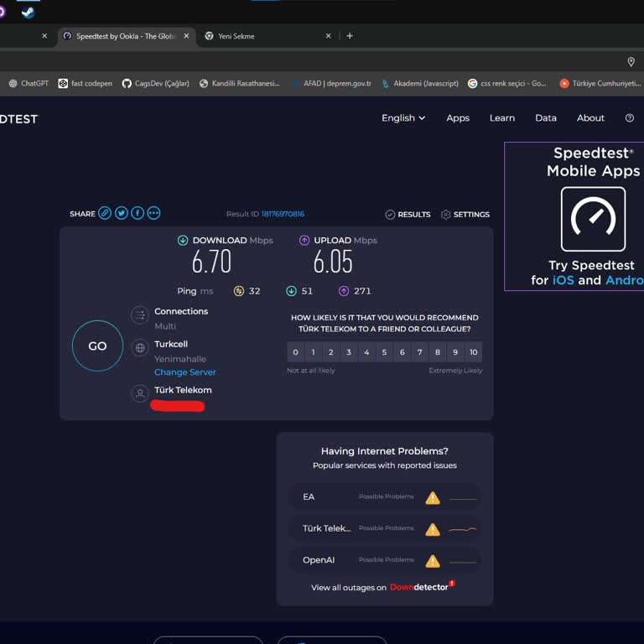Rate recommendation score 0
This screenshot has width=644, height=644.
[295, 352]
